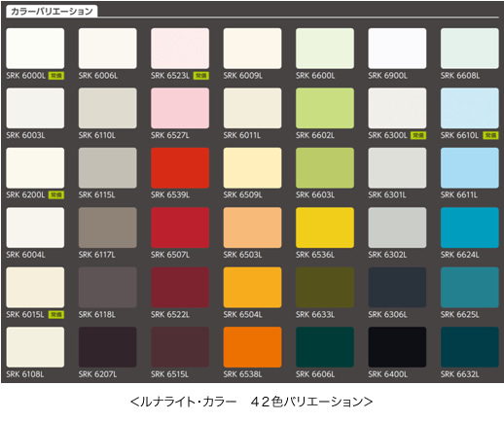
Task: Choose the peach SRK 6503L swatch
Action: pos(252,228)
